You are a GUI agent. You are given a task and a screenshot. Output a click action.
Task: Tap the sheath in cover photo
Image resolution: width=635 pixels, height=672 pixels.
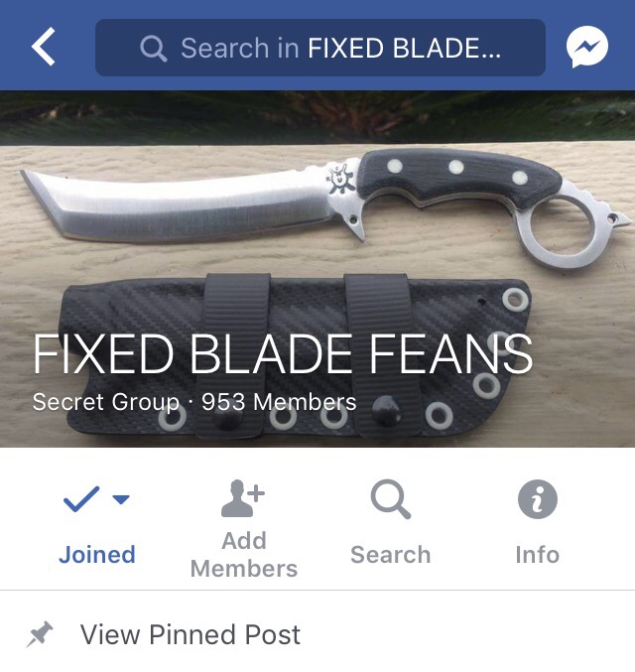point(296,355)
